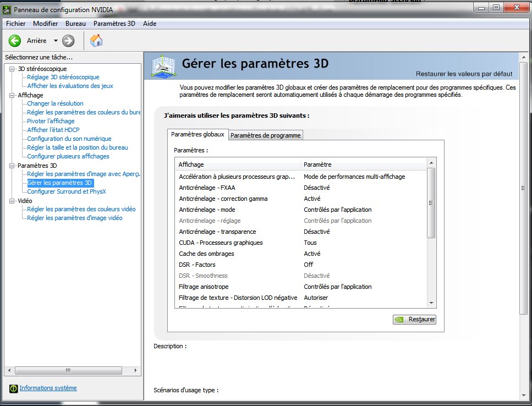Open Afficher les évaluations des jeux
The image size is (532, 406).
70,86
